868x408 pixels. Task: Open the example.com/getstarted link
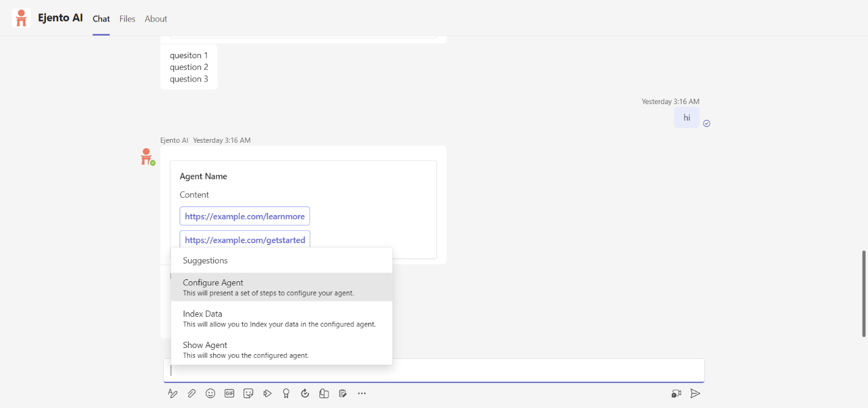tap(245, 240)
